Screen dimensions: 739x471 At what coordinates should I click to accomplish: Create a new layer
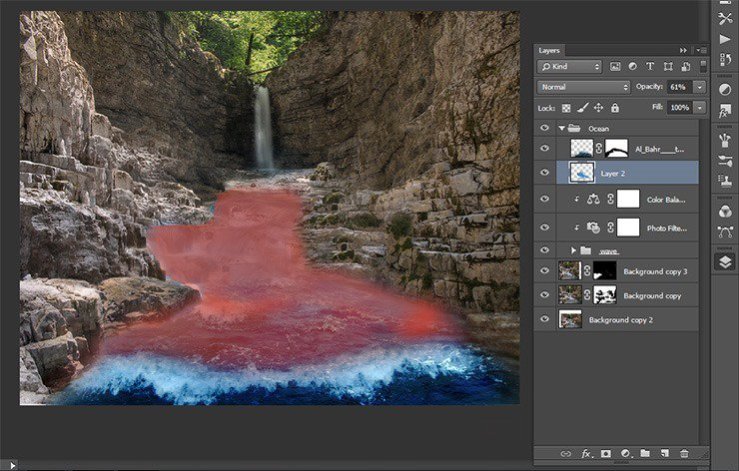pyautogui.click(x=665, y=453)
